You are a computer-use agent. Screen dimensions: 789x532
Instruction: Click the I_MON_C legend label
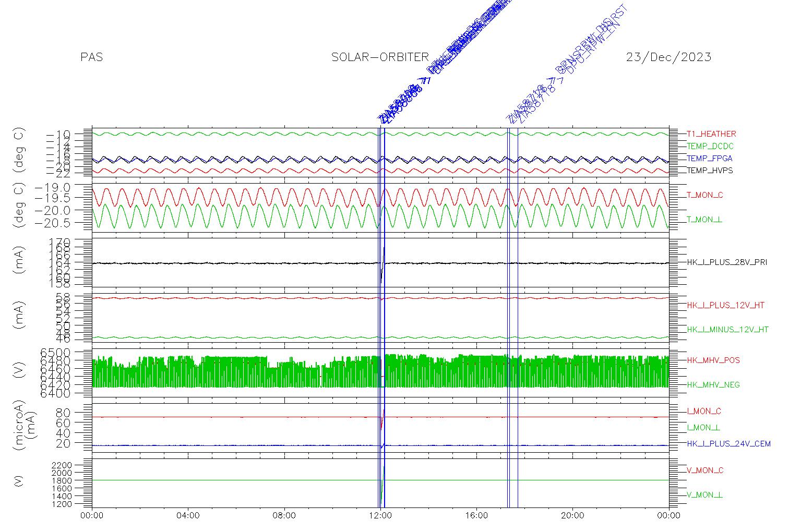pos(704,412)
